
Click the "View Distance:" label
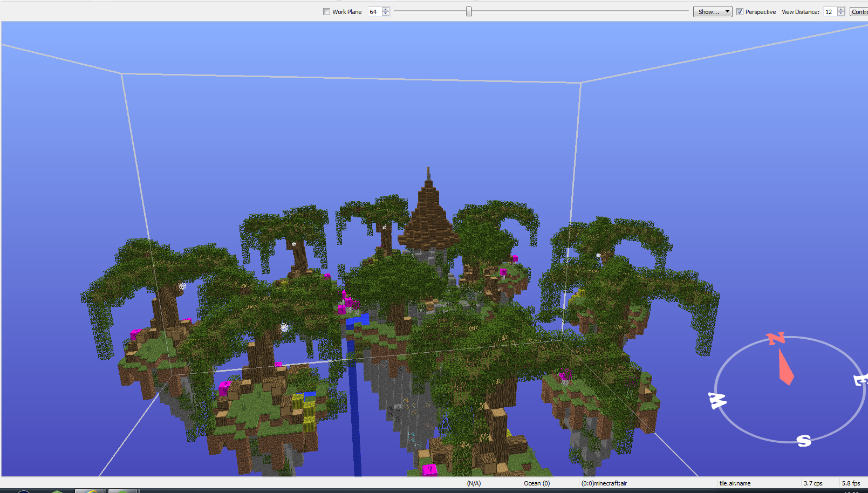(801, 12)
